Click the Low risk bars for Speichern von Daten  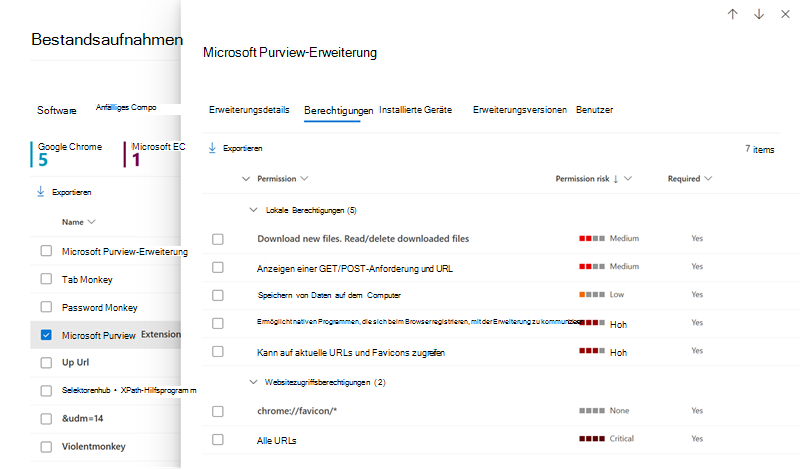[x=592, y=294]
